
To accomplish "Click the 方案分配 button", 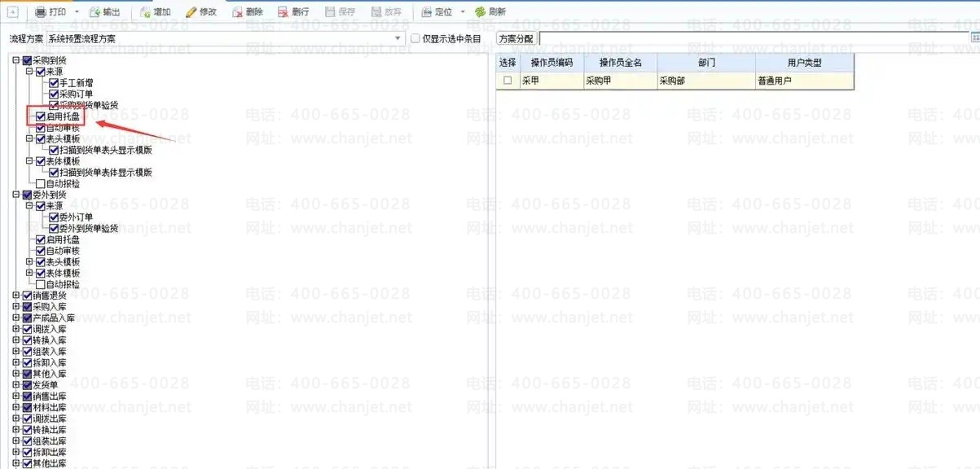I will (516, 38).
